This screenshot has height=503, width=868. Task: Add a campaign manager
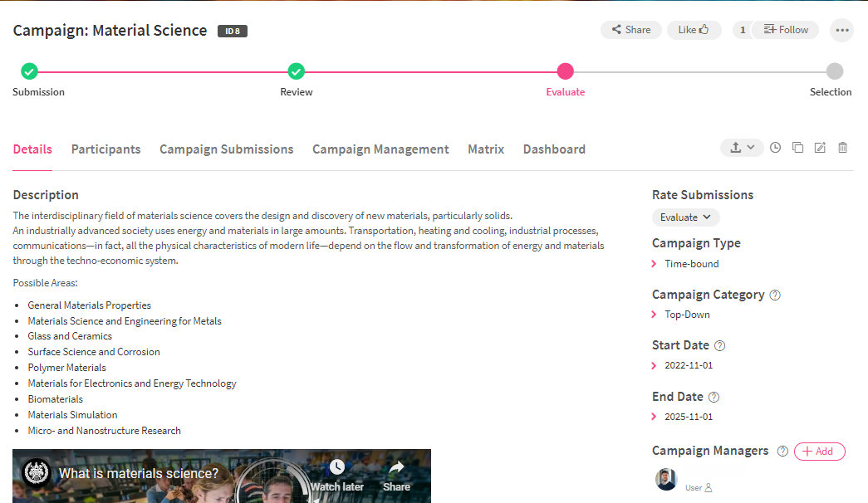[x=819, y=452]
